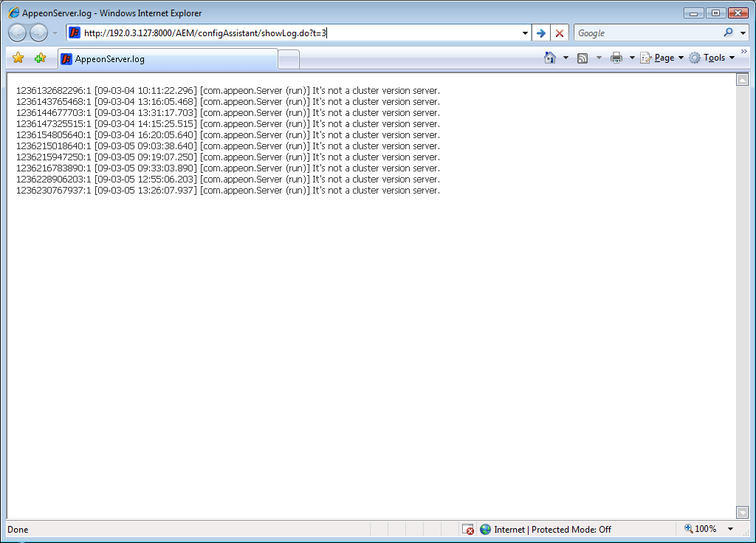Select the AppeonServer.log tab
Image resolution: width=756 pixels, height=543 pixels.
coord(166,57)
